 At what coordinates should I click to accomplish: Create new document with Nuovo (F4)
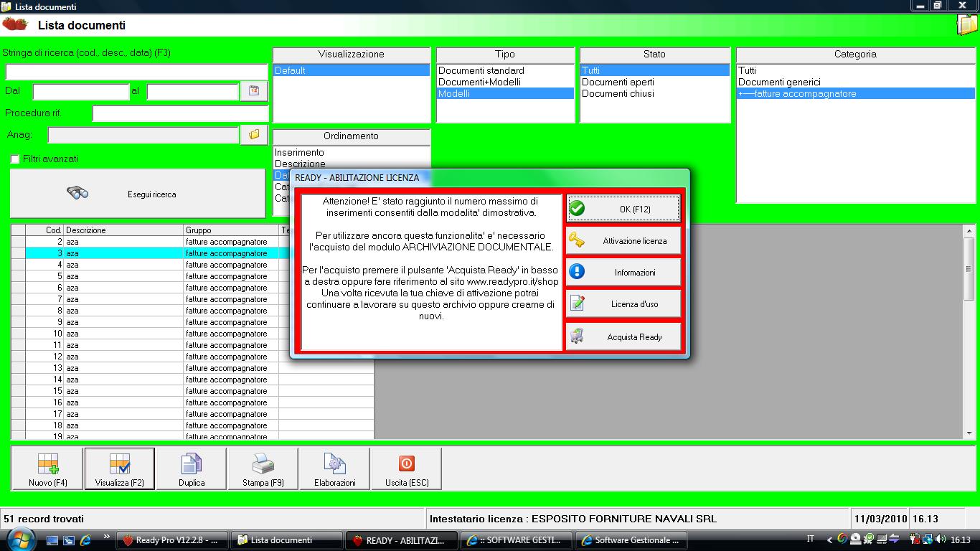(x=48, y=469)
